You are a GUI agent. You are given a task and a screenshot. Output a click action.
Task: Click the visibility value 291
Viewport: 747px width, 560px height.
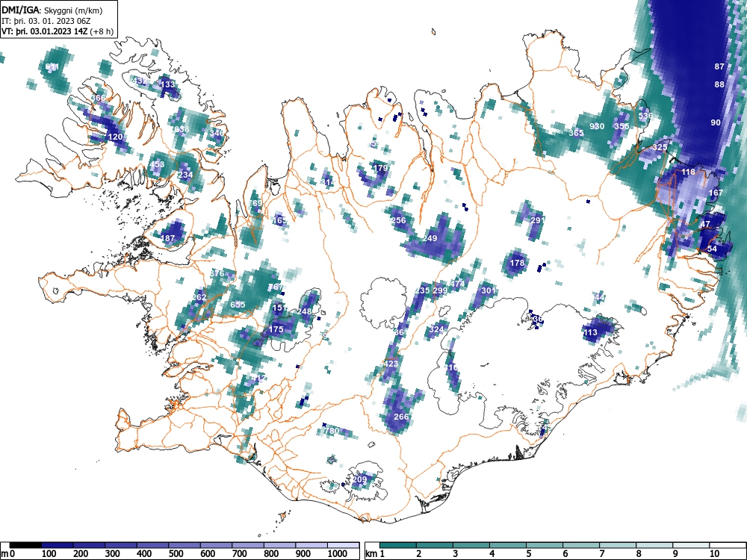(x=537, y=220)
